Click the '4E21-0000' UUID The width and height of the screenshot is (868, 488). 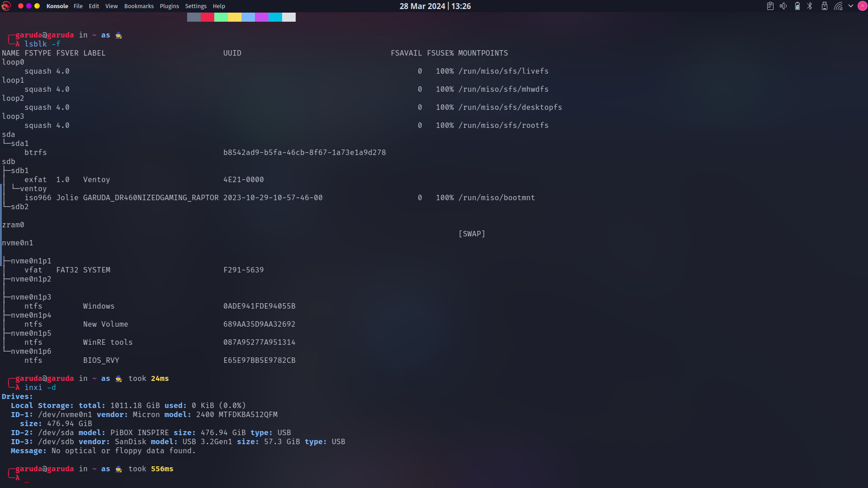(243, 179)
